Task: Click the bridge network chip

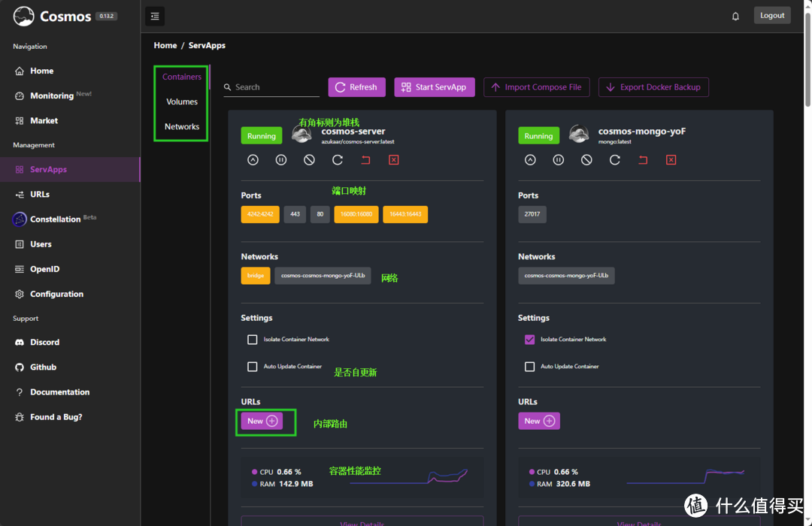Action: coord(256,276)
